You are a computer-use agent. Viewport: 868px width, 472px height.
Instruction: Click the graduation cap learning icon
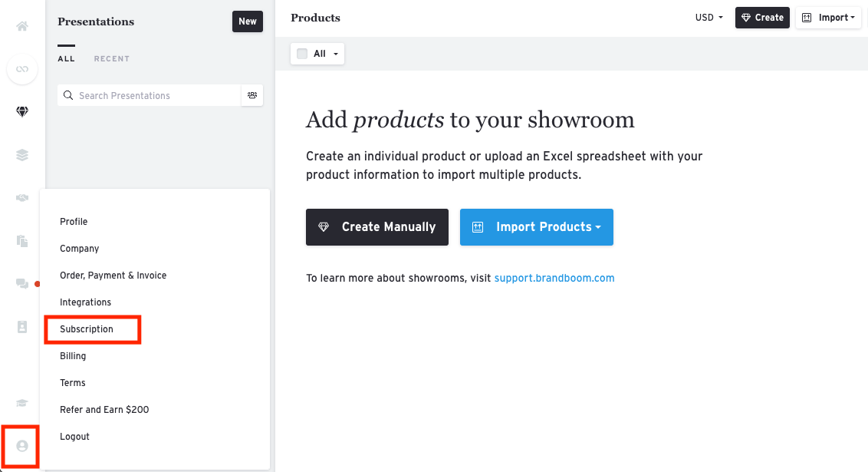[x=21, y=402]
